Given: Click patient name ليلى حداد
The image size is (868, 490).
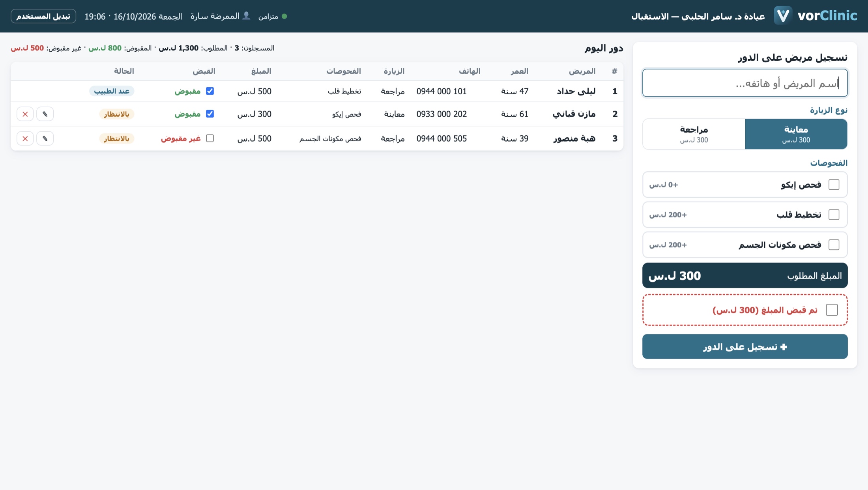Looking at the screenshot, I should click(x=576, y=91).
